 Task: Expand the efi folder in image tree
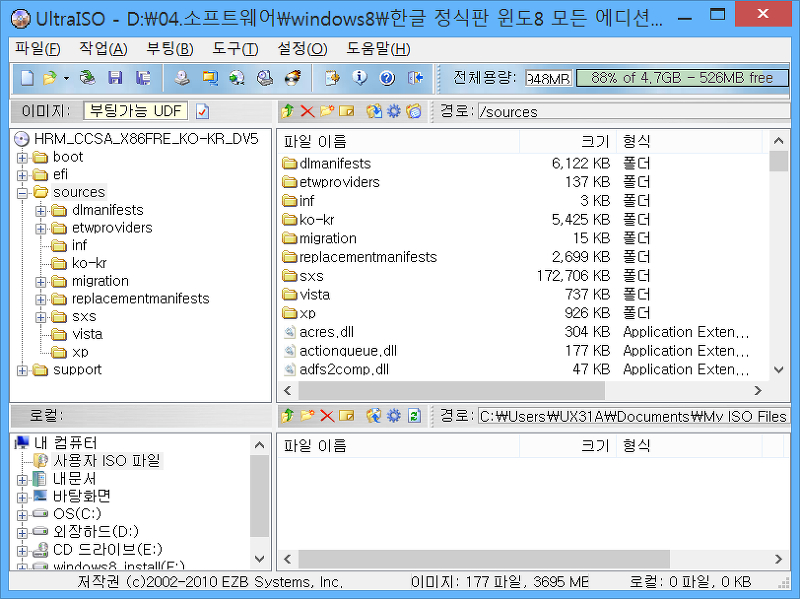click(x=22, y=176)
